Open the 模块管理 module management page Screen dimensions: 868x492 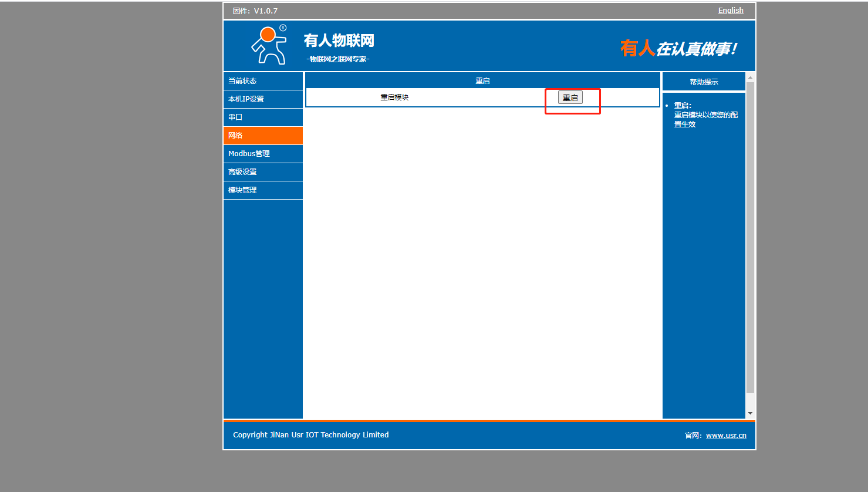tap(242, 190)
